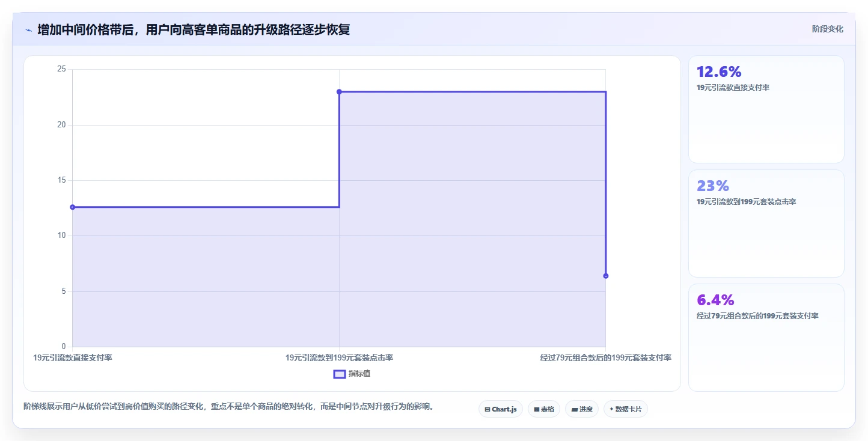Click the small icon in the 表格 pill

(536, 409)
